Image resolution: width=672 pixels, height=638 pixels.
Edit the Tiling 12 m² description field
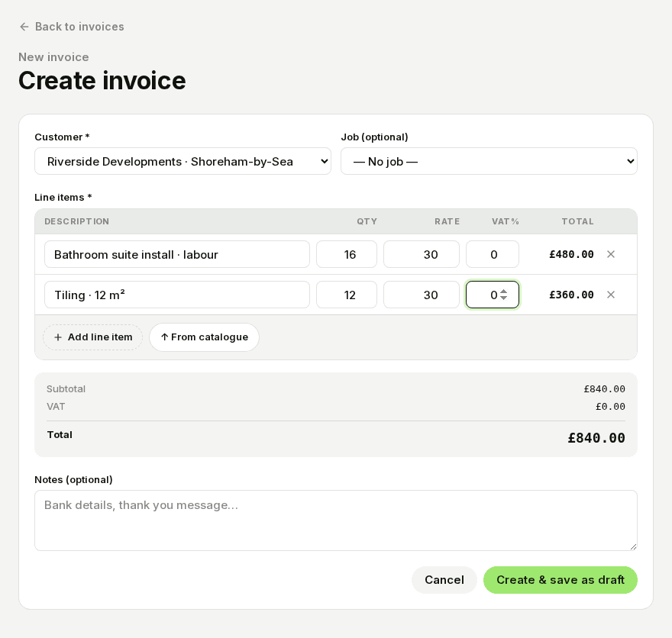coord(177,295)
